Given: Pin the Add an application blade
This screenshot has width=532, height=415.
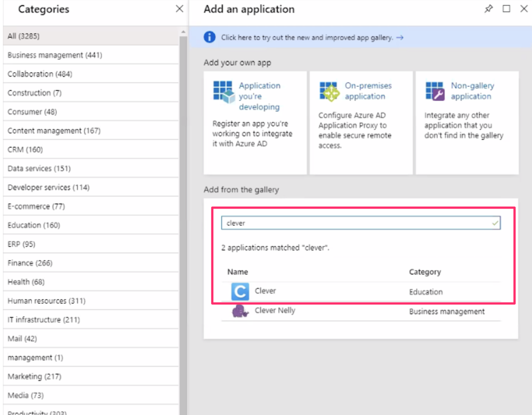Looking at the screenshot, I should [x=488, y=9].
